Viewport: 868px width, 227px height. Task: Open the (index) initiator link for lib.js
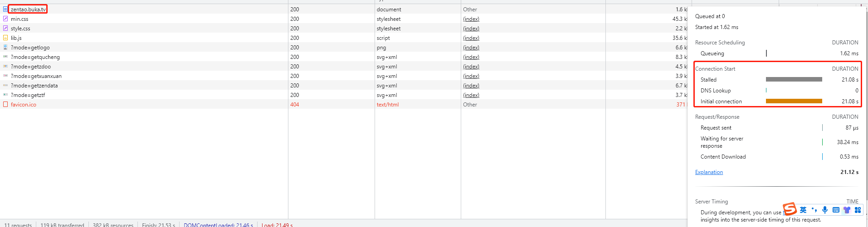point(471,38)
